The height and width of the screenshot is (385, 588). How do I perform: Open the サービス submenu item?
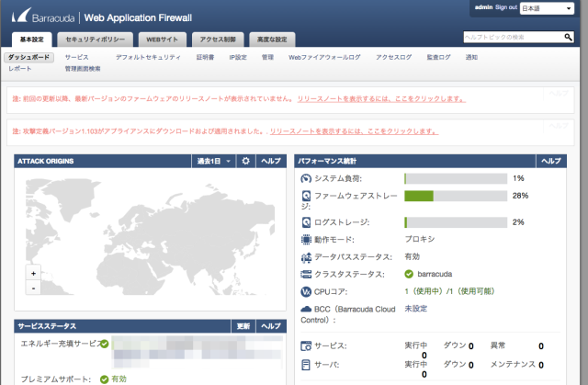(77, 57)
